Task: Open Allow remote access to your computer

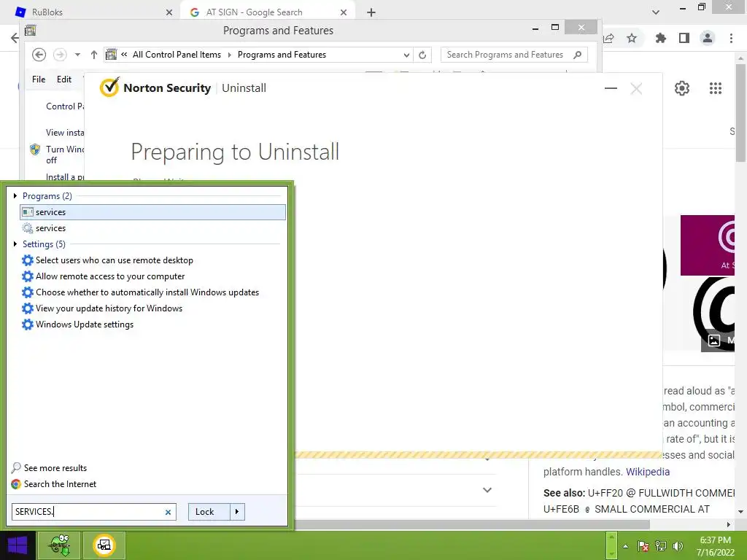Action: pos(110,276)
